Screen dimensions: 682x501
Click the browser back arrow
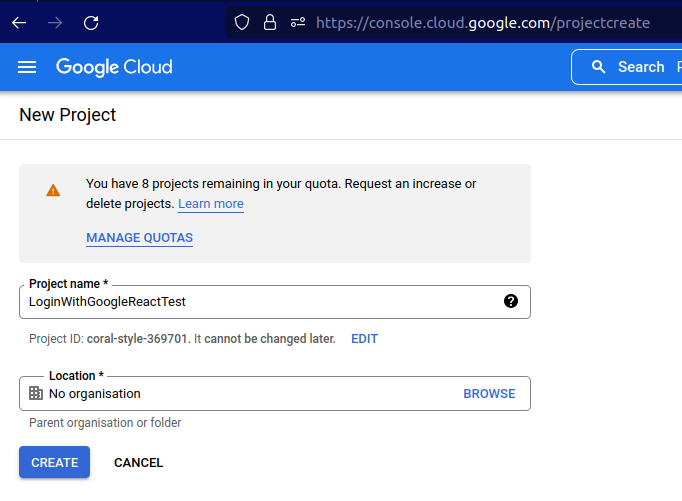click(x=19, y=22)
